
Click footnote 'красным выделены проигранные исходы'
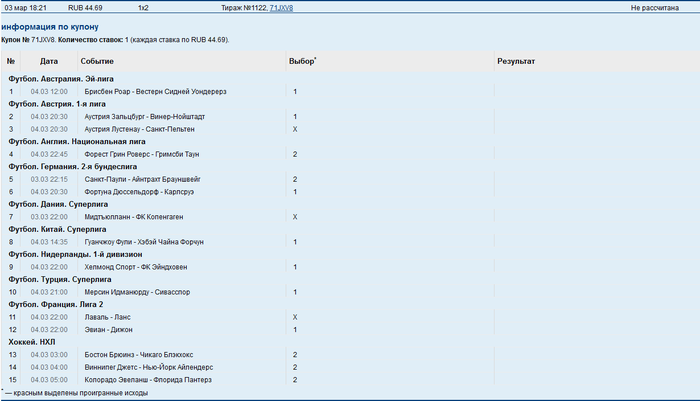tap(81, 393)
